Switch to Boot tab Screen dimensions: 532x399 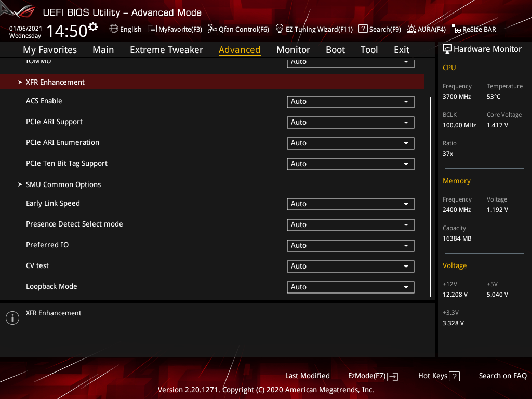[x=335, y=50]
